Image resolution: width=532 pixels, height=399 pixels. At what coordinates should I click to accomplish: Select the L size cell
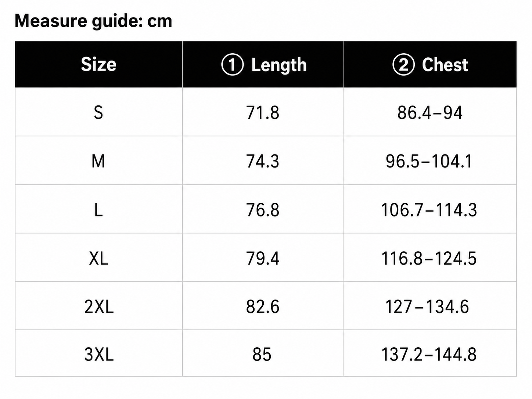click(x=98, y=210)
